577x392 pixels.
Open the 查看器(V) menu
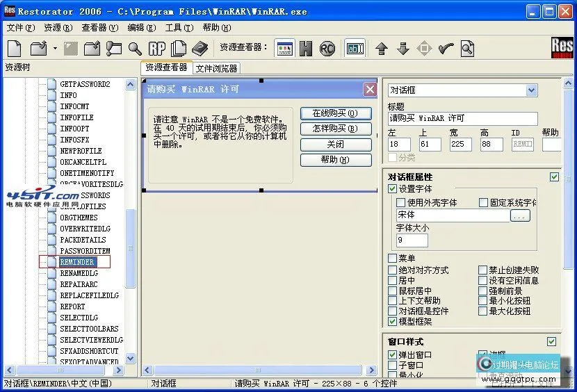(x=99, y=28)
